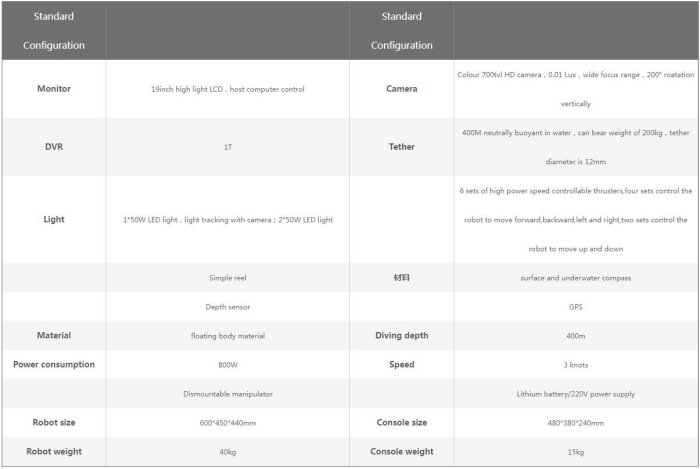Select the Dismountable manipulator cell
Screen dimensions: 700x469
(x=228, y=394)
